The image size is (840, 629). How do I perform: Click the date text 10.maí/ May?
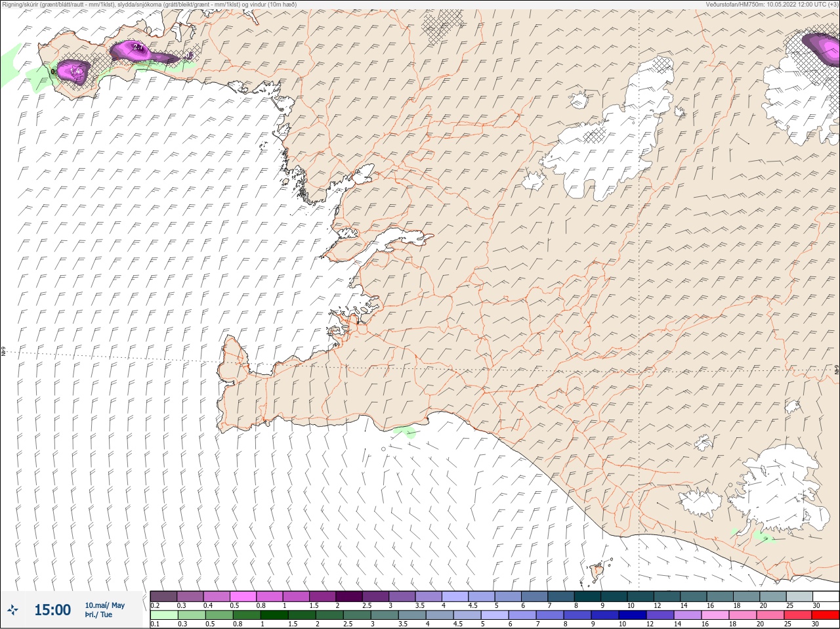click(x=104, y=605)
